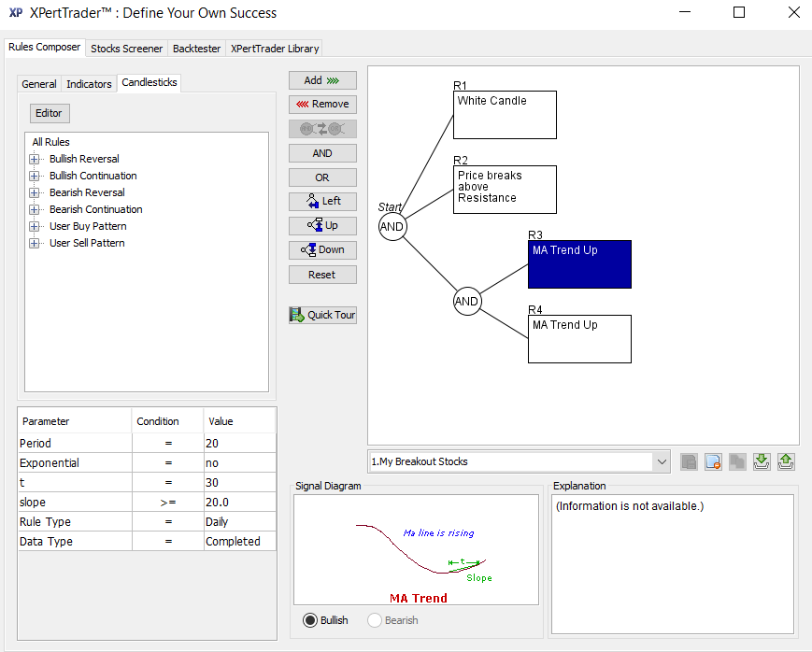
Task: Click the Reset button
Action: click(x=322, y=275)
